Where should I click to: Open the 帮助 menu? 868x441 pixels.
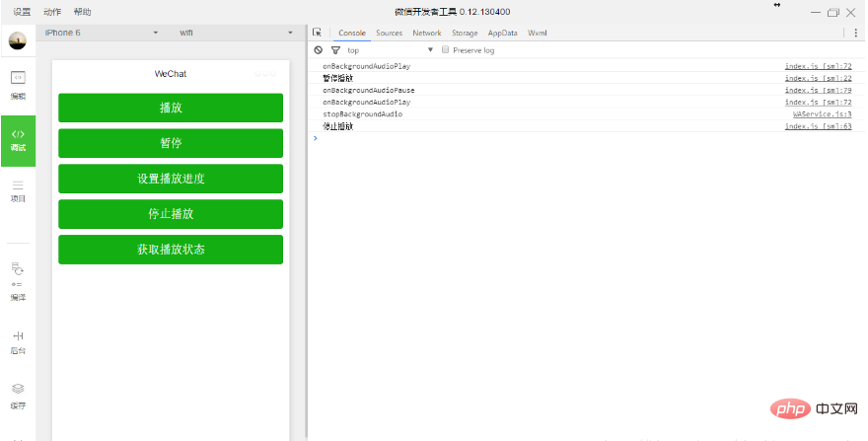(83, 12)
